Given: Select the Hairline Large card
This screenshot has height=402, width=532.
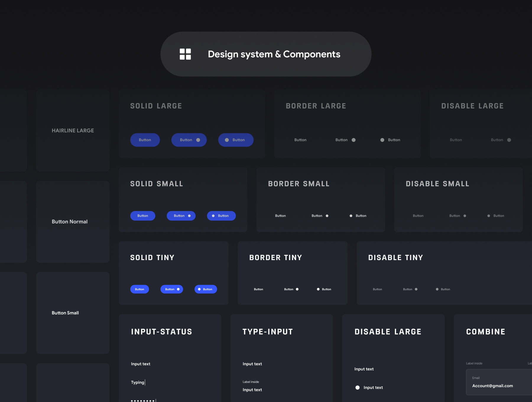Looking at the screenshot, I should tap(73, 130).
